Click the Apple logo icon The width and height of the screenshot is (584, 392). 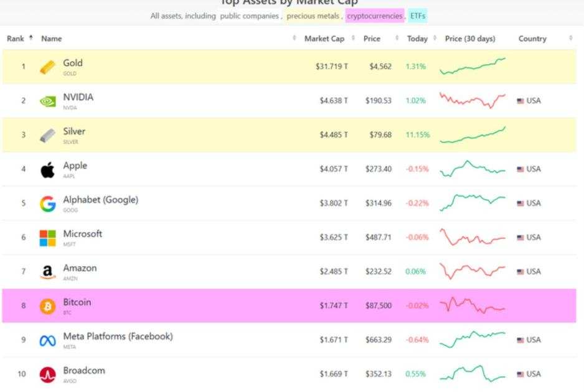click(x=48, y=169)
